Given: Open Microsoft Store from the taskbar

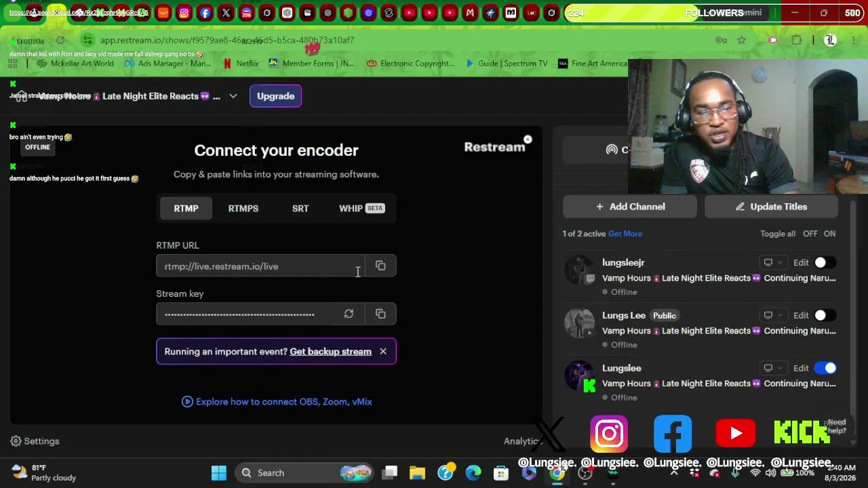Looking at the screenshot, I should click(501, 472).
